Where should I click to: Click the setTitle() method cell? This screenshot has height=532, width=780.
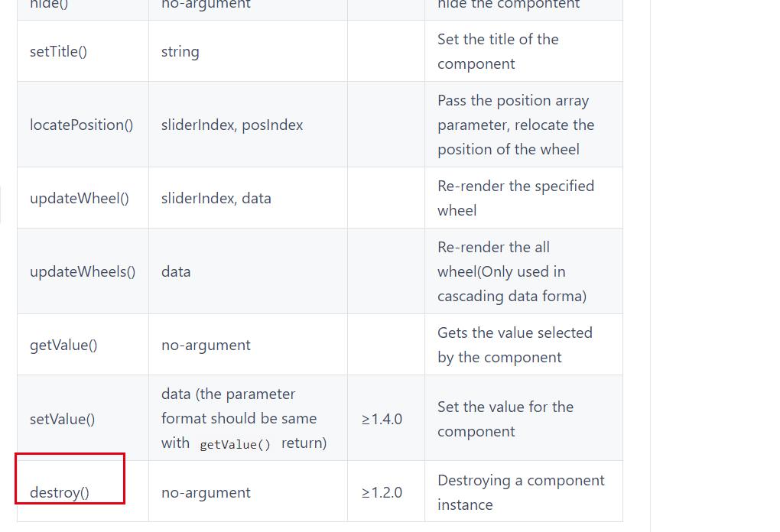tap(58, 51)
